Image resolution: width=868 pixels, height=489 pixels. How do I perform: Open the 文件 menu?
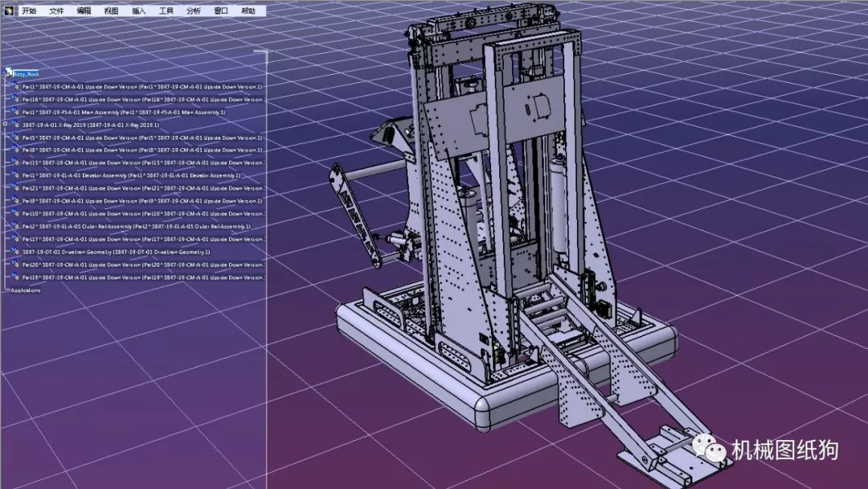(x=56, y=10)
